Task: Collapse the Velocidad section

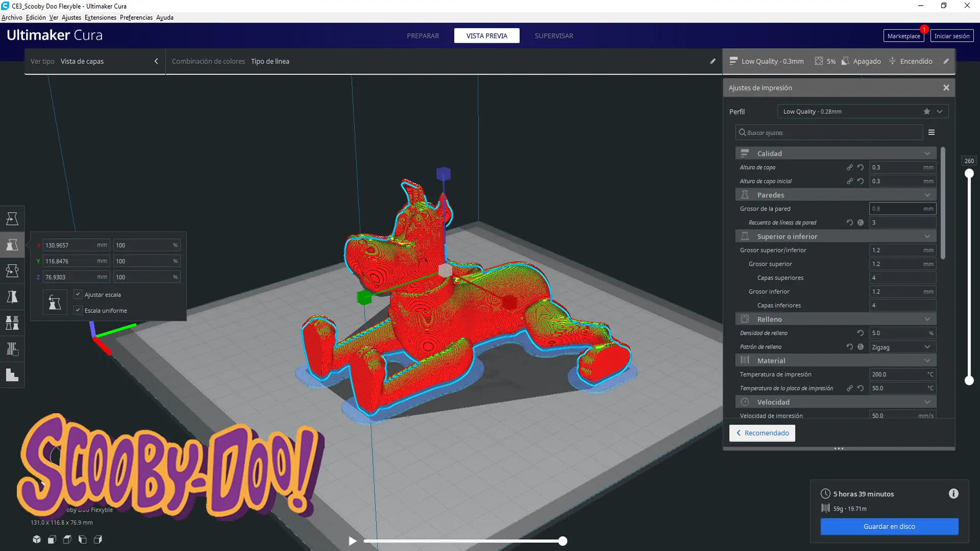Action: pos(836,402)
